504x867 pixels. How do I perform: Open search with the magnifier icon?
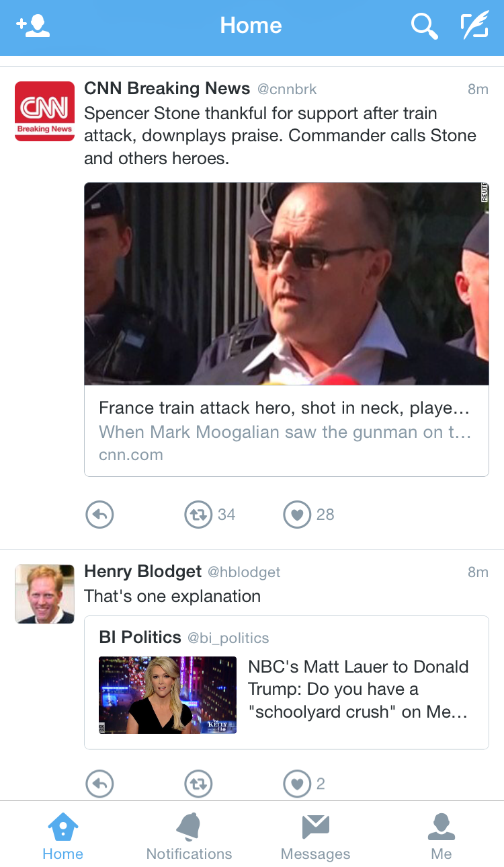(x=424, y=26)
